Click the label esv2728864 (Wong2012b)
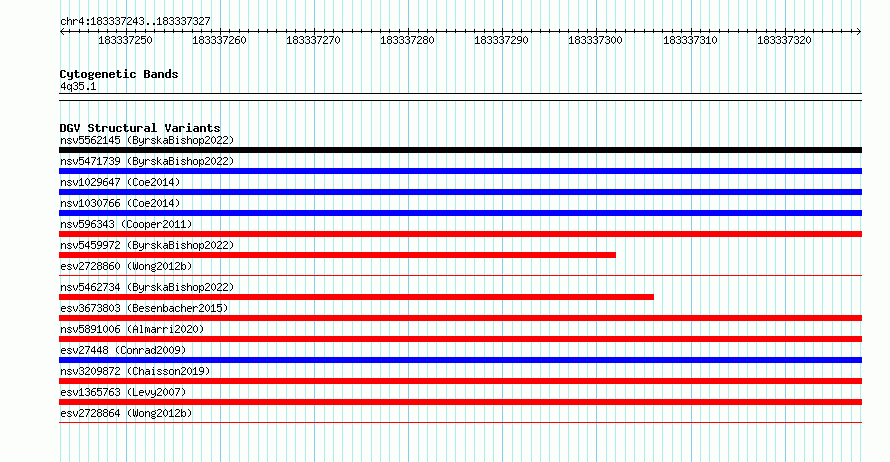The image size is (890, 462). [x=126, y=413]
